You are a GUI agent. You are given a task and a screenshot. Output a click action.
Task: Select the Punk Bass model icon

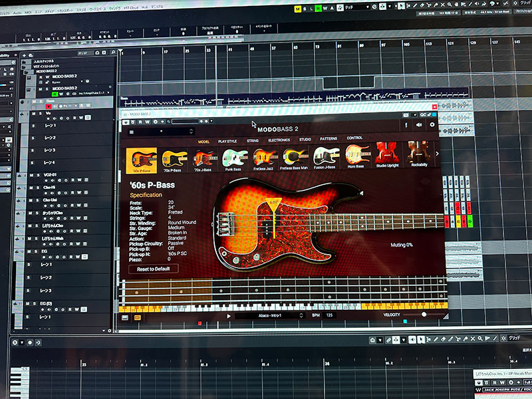tap(233, 160)
